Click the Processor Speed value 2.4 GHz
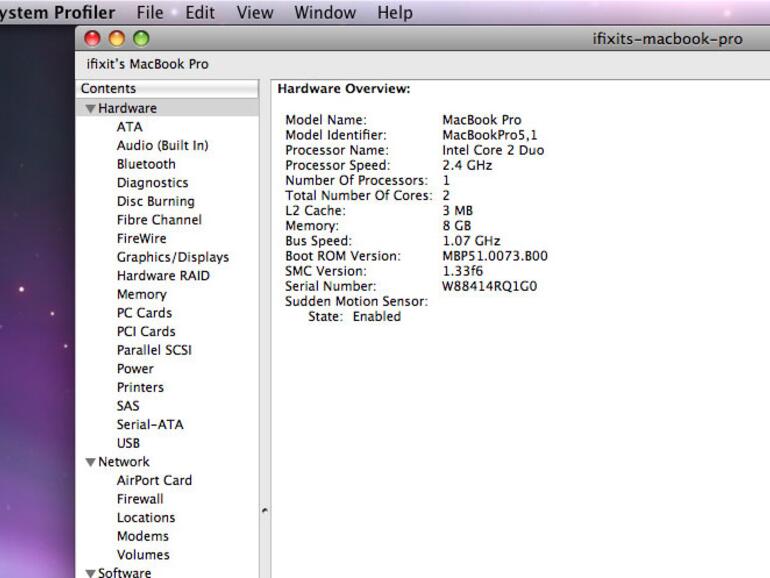The image size is (770, 578). click(467, 165)
